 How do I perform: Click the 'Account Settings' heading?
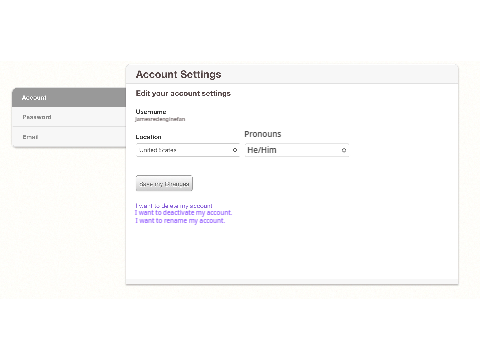[x=178, y=74]
